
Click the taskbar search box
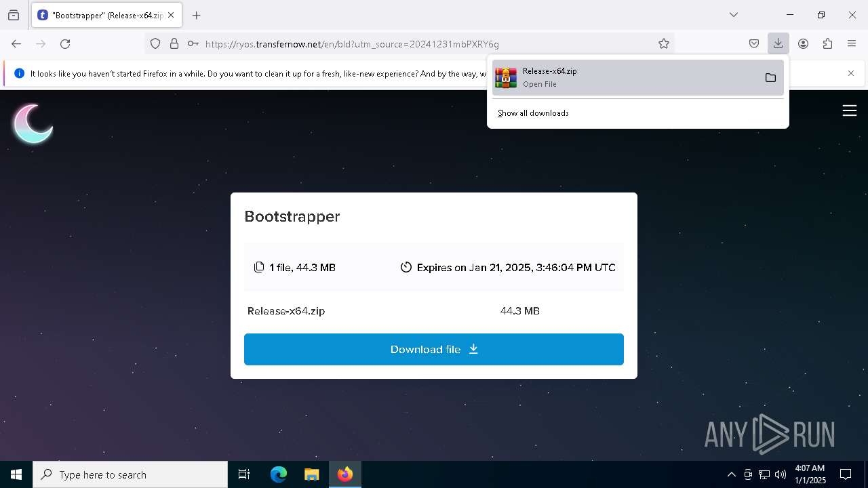point(130,474)
